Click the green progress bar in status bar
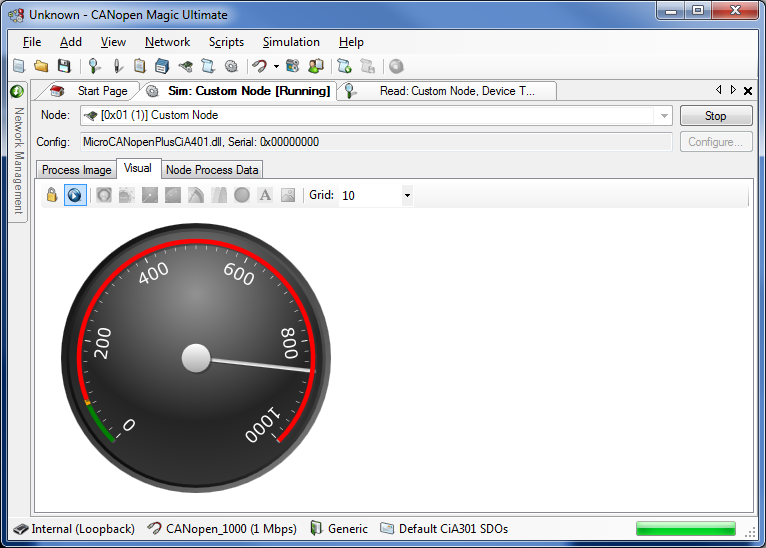This screenshot has height=548, width=766. pyautogui.click(x=686, y=529)
